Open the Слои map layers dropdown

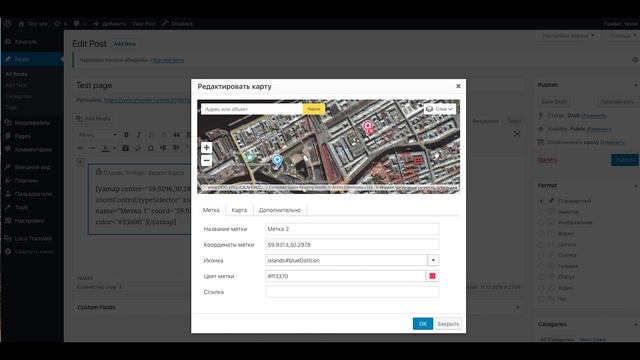[x=440, y=109]
